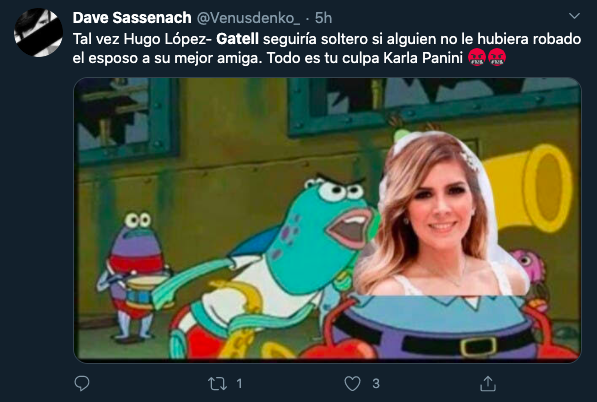Click the bride photo in the meme
The width and height of the screenshot is (597, 402).
pos(442,214)
